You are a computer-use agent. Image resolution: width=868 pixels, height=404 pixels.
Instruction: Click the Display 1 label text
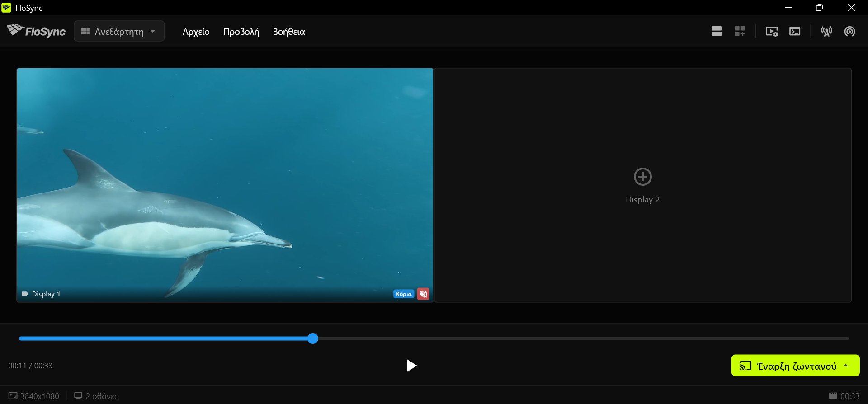46,294
